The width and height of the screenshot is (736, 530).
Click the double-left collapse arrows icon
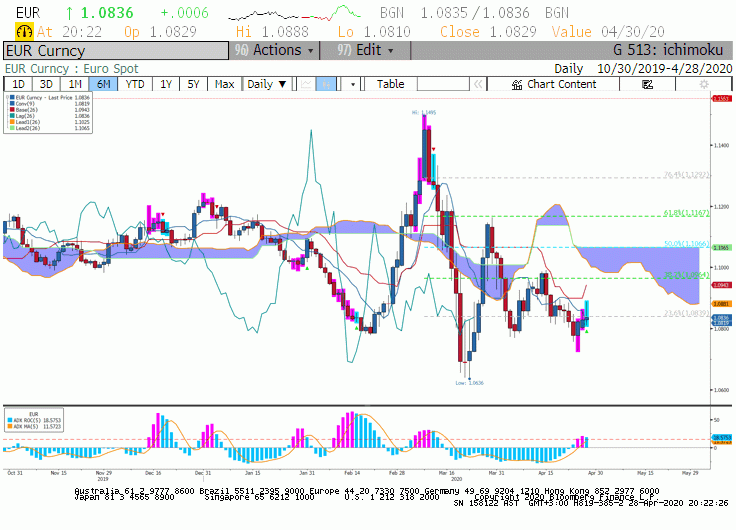[478, 84]
